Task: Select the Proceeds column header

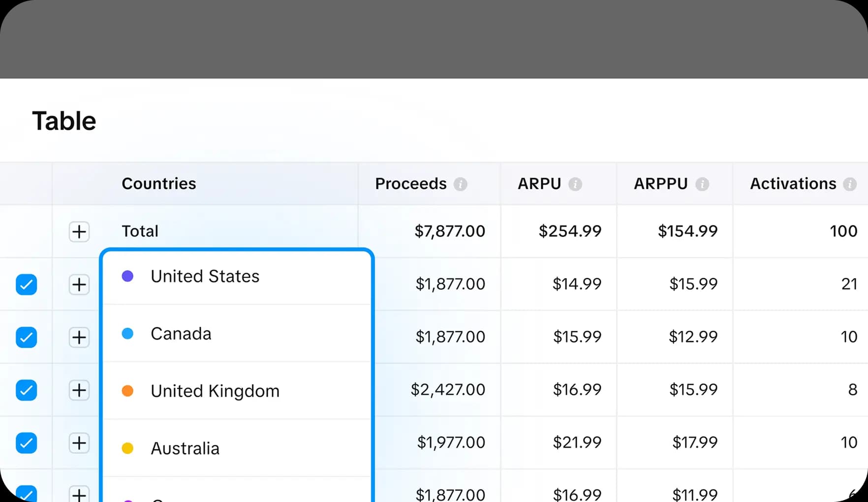Action: 411,184
